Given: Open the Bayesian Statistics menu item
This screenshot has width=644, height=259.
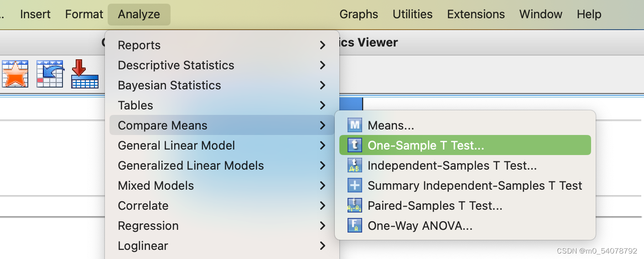Looking at the screenshot, I should (x=169, y=85).
